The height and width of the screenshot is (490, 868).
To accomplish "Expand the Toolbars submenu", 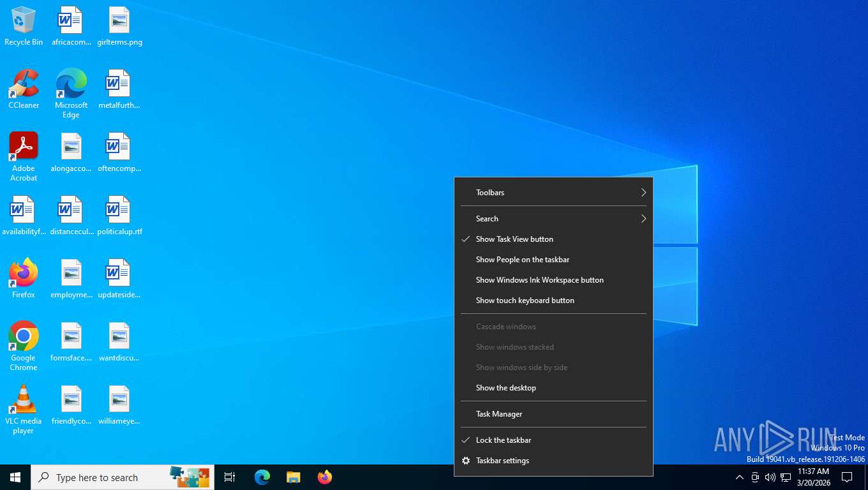I will click(553, 193).
